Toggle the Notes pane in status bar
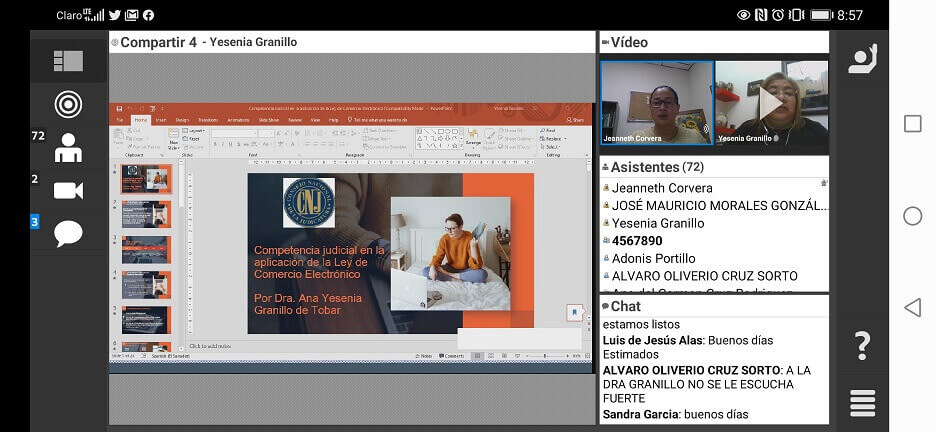Image resolution: width=936 pixels, height=432 pixels. click(x=423, y=356)
